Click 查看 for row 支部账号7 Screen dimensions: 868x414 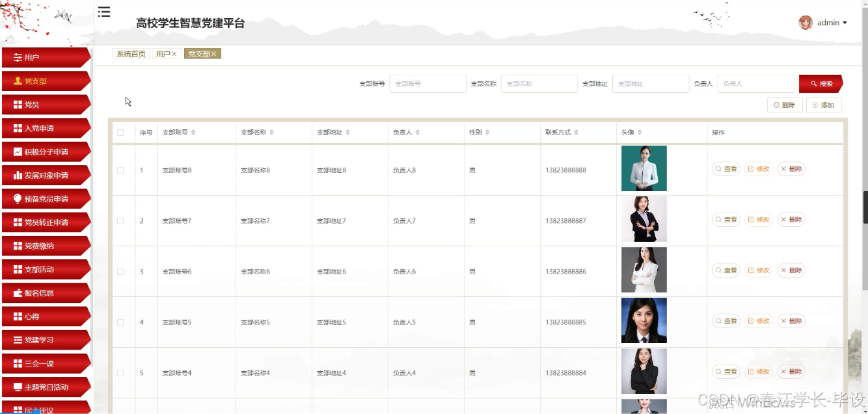coord(726,220)
